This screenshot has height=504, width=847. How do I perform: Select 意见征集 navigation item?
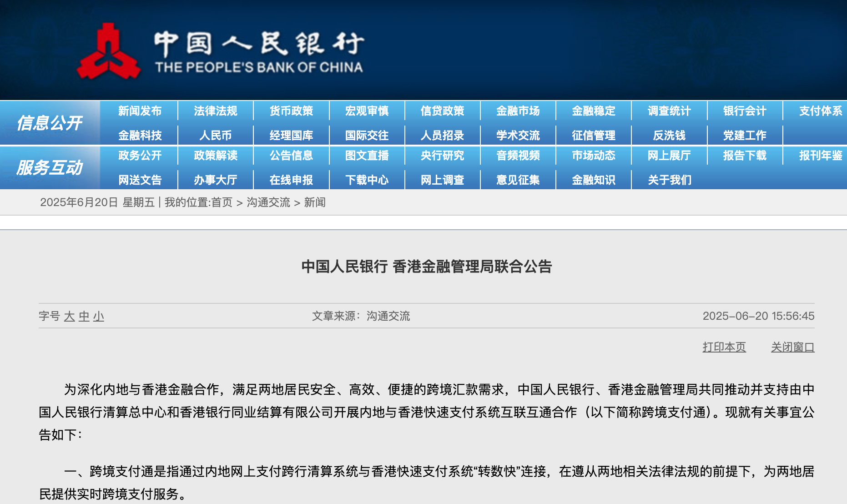point(518,180)
